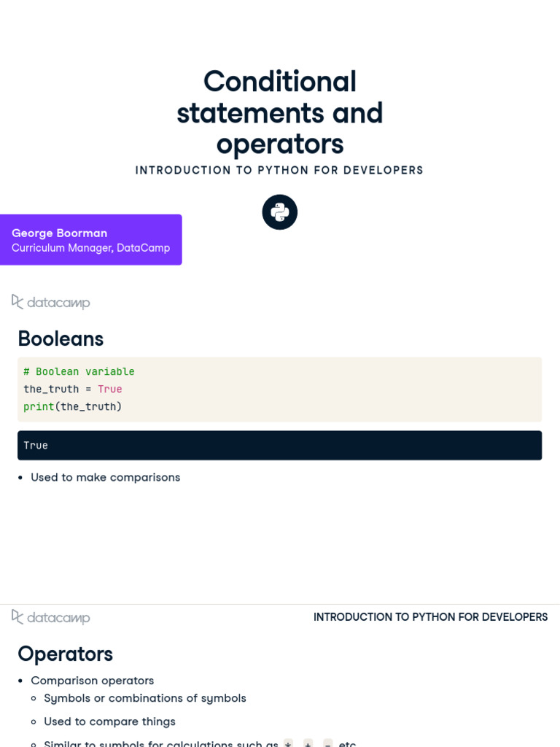Click the Python logo icon
Image resolution: width=560 pixels, height=747 pixels.
(x=279, y=212)
